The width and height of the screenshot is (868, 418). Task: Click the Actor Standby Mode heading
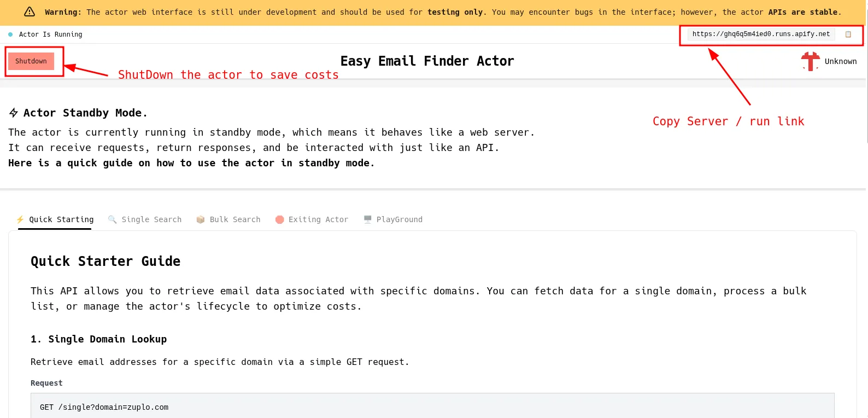85,113
